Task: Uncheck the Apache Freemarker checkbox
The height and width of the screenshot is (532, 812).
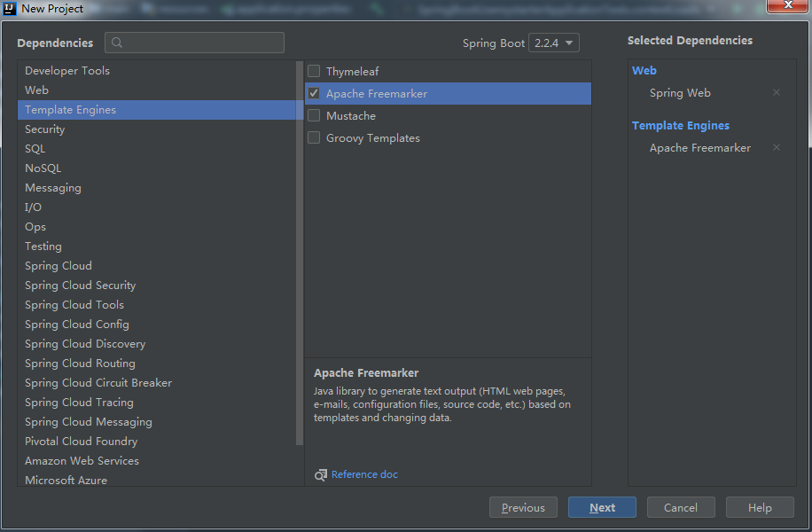Action: pos(314,93)
